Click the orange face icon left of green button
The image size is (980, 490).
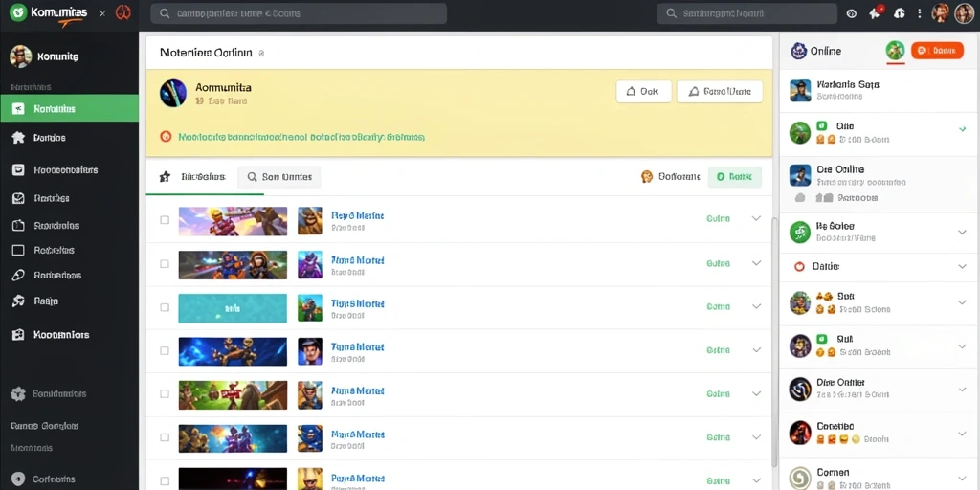point(647,177)
